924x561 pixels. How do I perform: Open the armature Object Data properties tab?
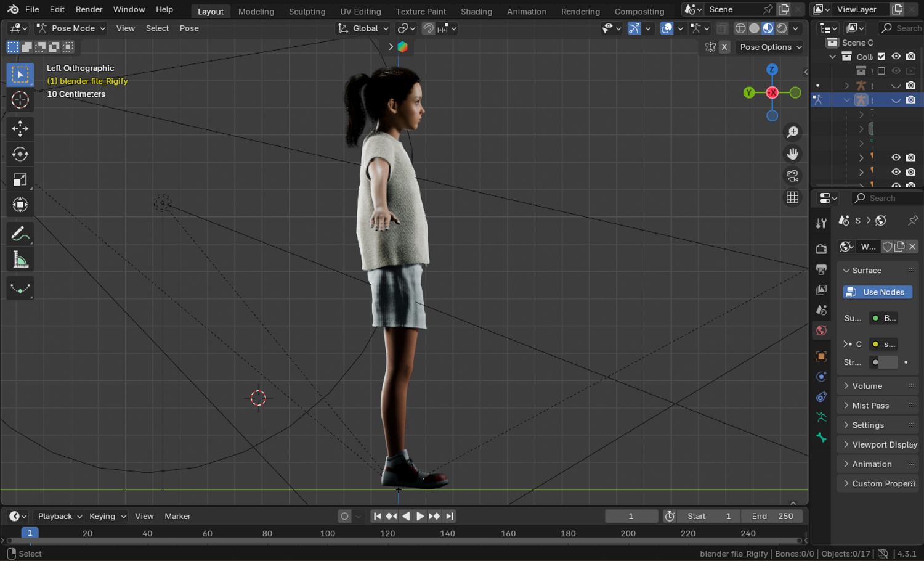pos(821,417)
